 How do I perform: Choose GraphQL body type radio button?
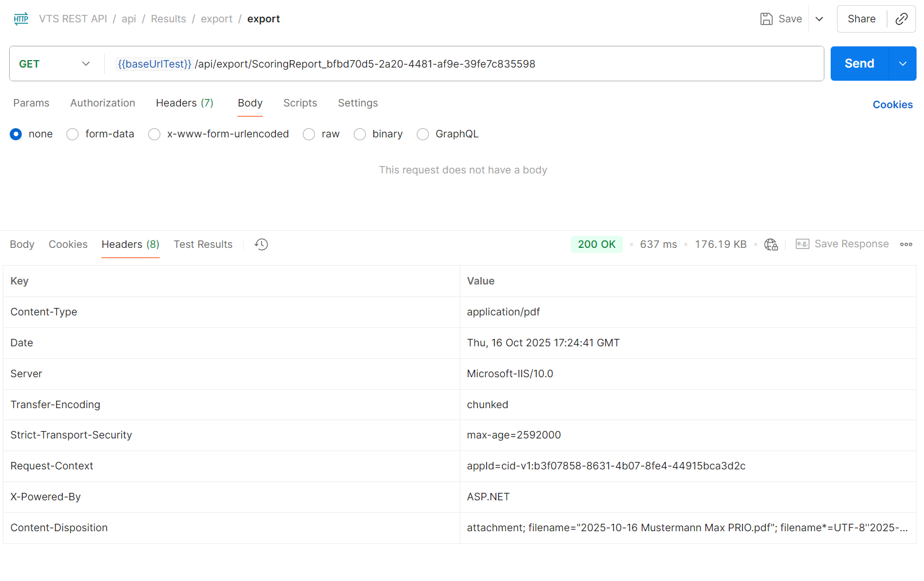[x=423, y=134]
